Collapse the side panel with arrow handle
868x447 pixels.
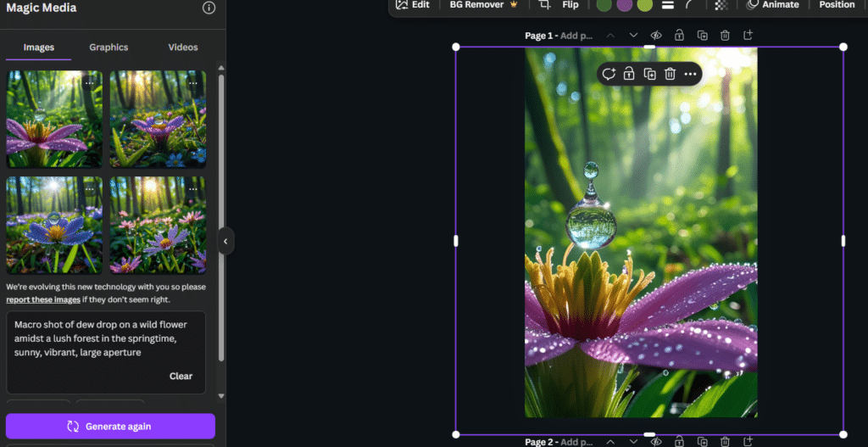225,241
